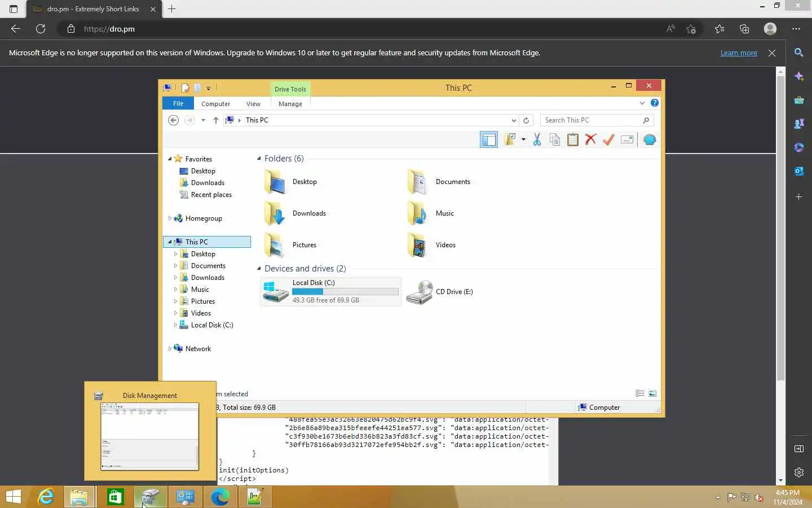Open the View ribbon tab

(254, 104)
